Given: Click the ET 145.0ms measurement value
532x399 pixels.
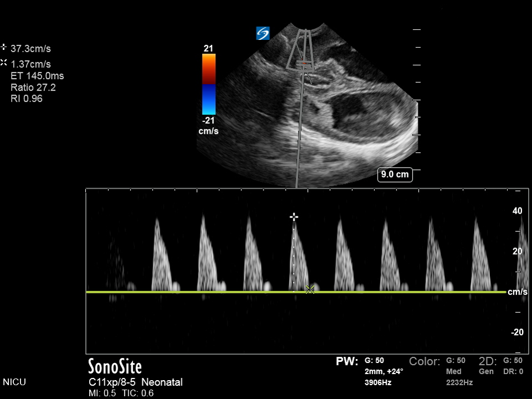Looking at the screenshot, I should pyautogui.click(x=37, y=76).
